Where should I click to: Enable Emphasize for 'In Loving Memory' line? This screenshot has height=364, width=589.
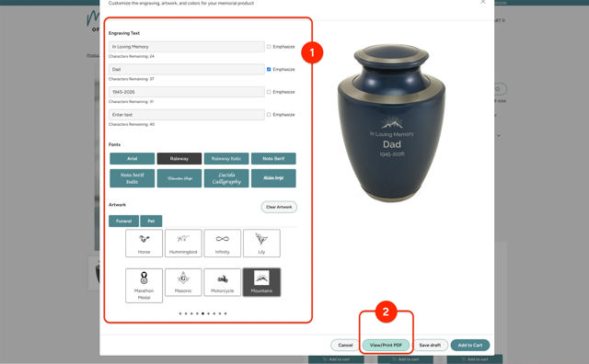[x=269, y=47]
